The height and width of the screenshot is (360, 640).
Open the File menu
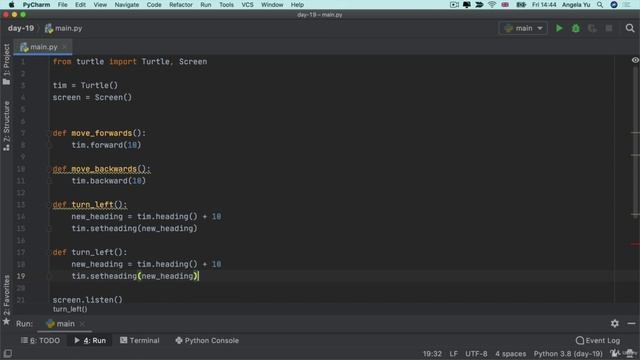point(62,4)
